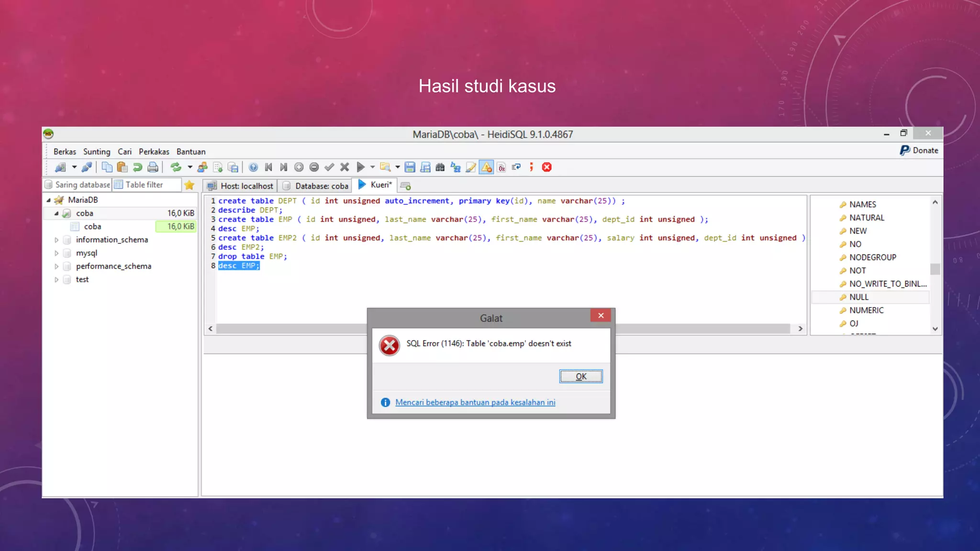Expand the information_schema database node
The image size is (980, 551).
click(56, 240)
